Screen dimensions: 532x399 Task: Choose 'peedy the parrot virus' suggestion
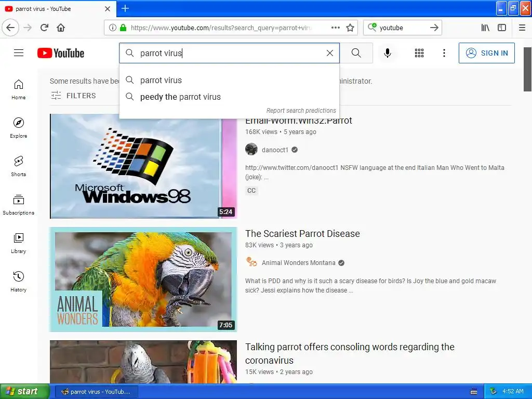[229, 97]
